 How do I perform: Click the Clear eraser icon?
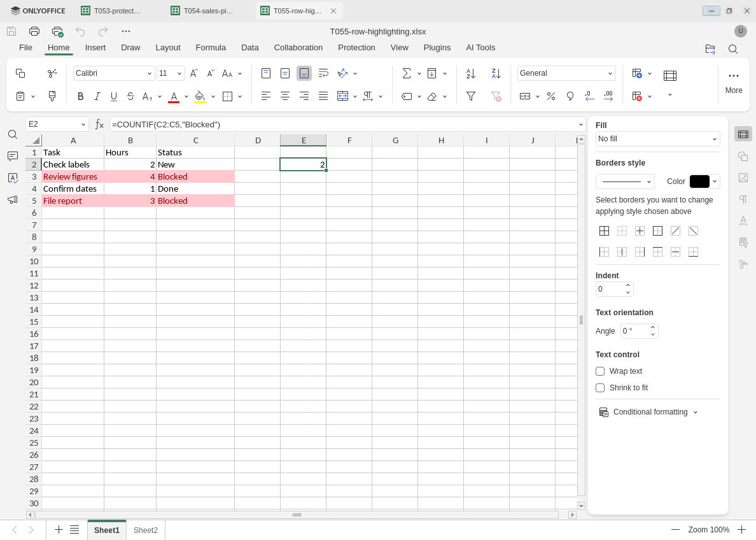(432, 97)
